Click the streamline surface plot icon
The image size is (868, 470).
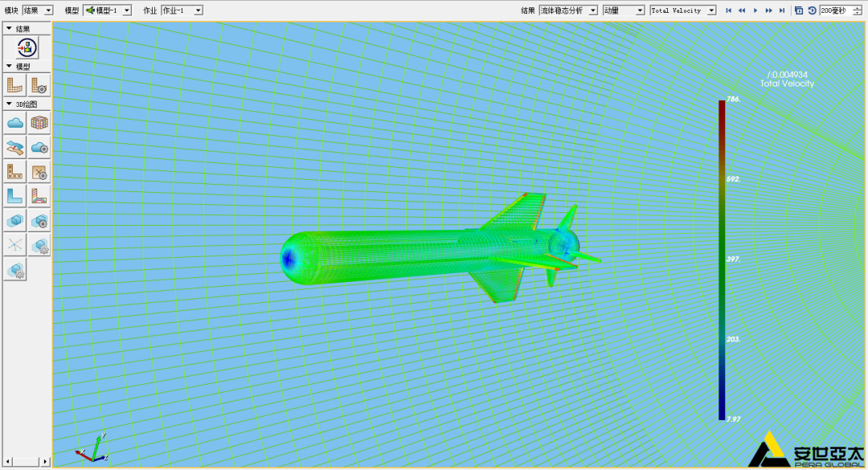[x=15, y=147]
